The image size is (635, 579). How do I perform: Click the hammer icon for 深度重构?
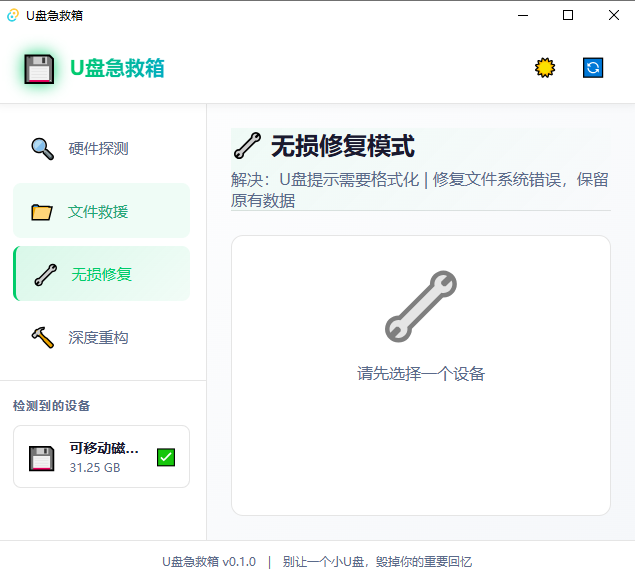coord(42,338)
